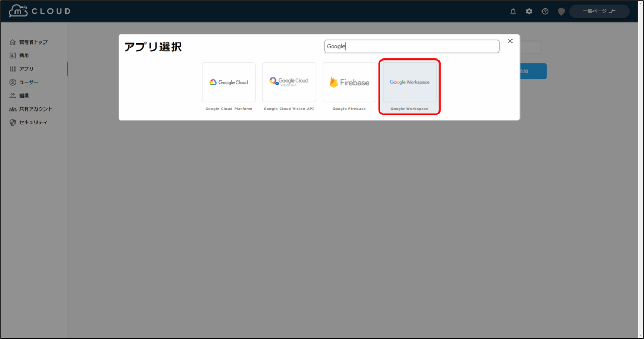Focus the app search field containing Google

(412, 46)
